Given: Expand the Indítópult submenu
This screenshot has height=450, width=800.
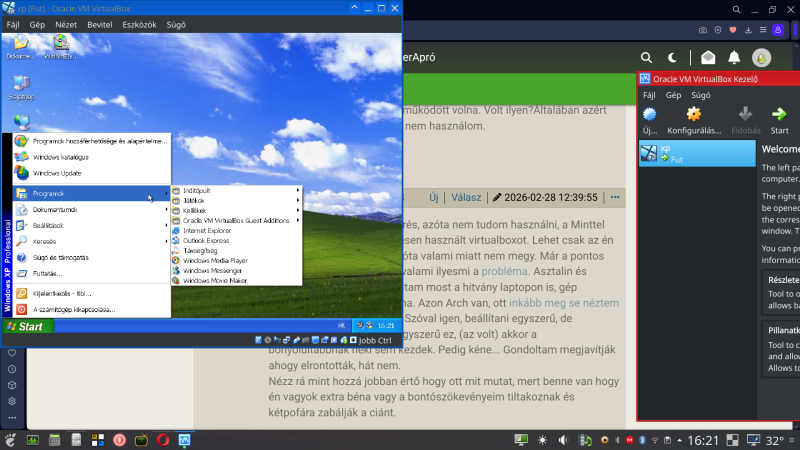Looking at the screenshot, I should (237, 190).
